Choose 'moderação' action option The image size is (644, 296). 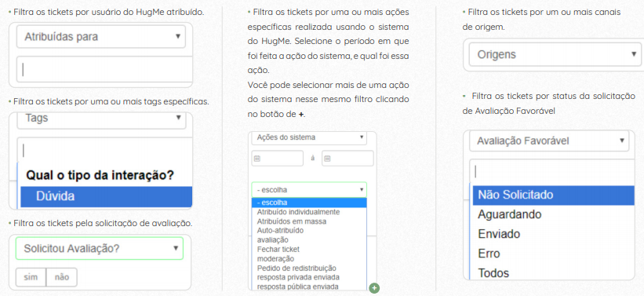click(x=309, y=258)
